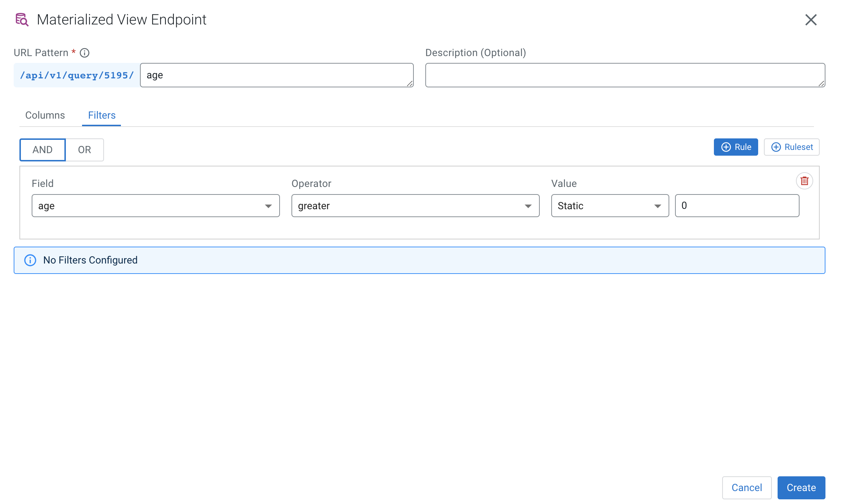Click the /api/v1/query/5195/ prefix label

[77, 75]
